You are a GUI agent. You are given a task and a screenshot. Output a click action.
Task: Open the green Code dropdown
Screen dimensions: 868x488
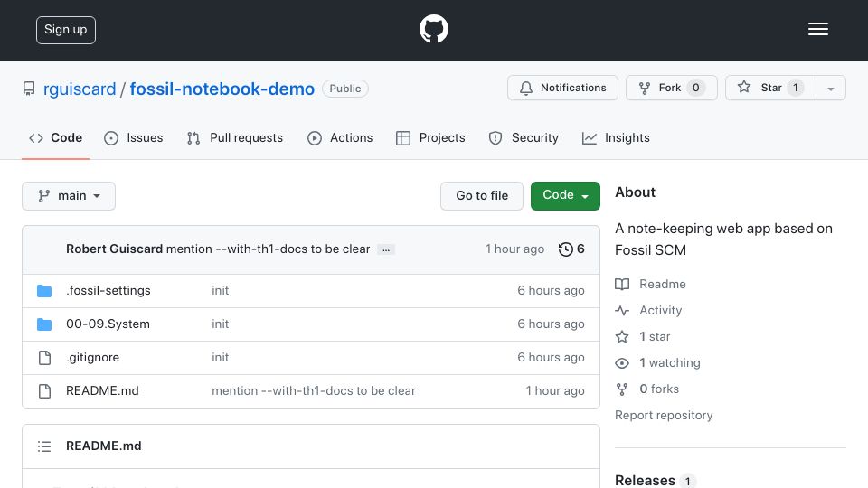pos(565,196)
